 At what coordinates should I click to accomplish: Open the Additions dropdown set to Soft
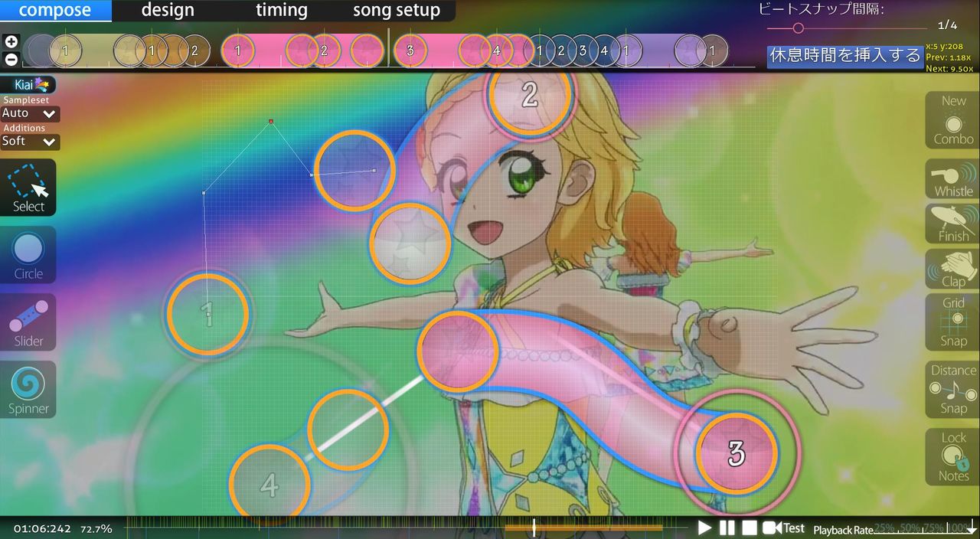coord(29,142)
